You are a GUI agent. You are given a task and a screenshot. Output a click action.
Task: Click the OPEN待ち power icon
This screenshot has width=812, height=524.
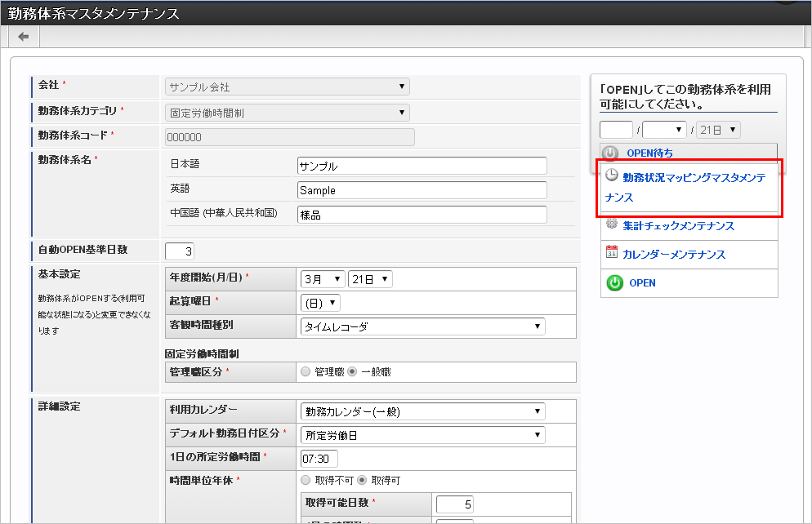(610, 153)
